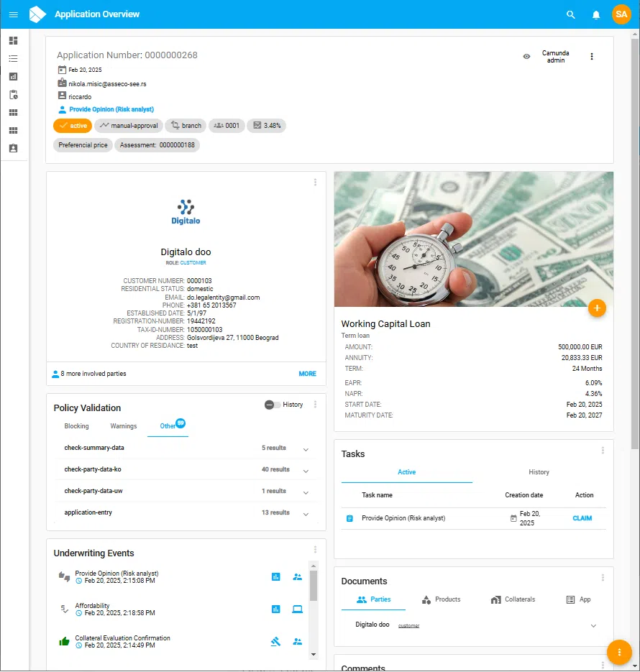Viewport: 640px width, 672px height.
Task: Claim the Provide Opinion task
Action: pos(582,518)
